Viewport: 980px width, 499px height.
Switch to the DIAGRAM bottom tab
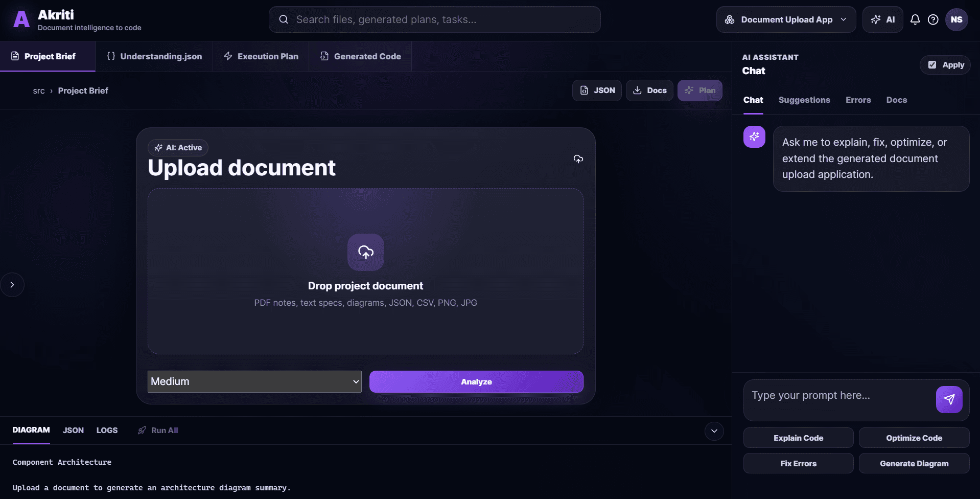31,430
